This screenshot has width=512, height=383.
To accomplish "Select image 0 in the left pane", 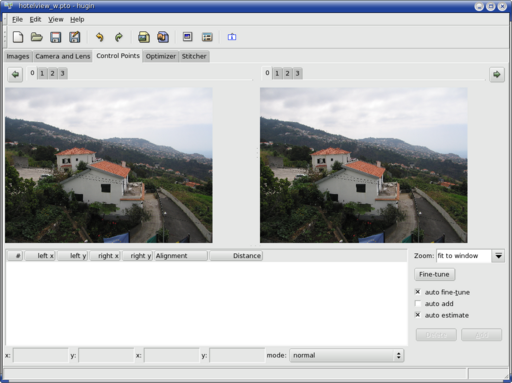I will point(32,73).
